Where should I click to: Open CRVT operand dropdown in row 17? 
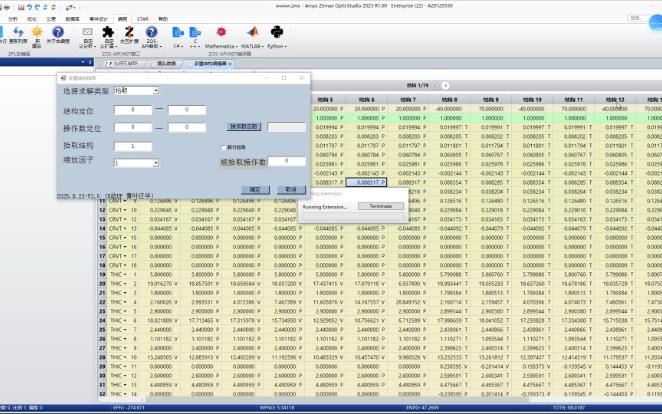[125, 256]
